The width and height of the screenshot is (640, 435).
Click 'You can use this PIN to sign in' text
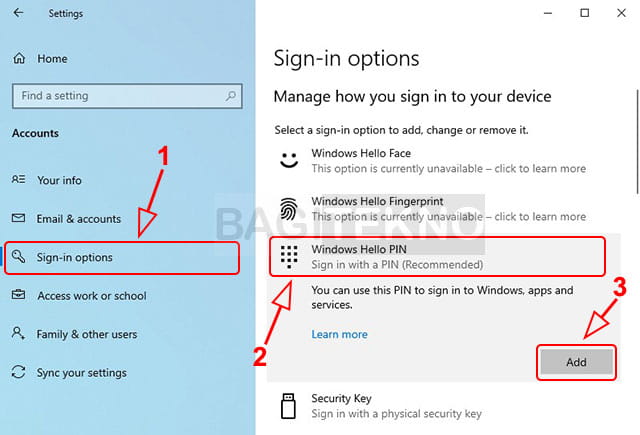[442, 297]
